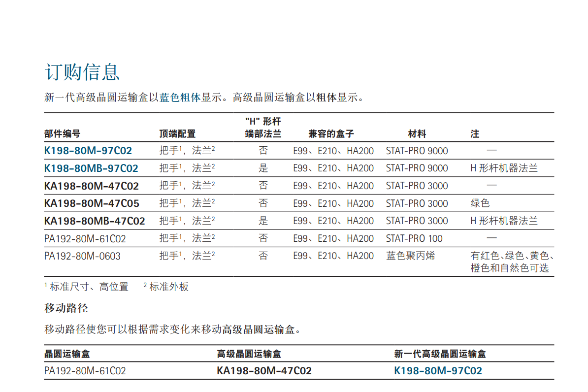Click blue K198-80M-97C02 in the lower table

click(x=438, y=371)
